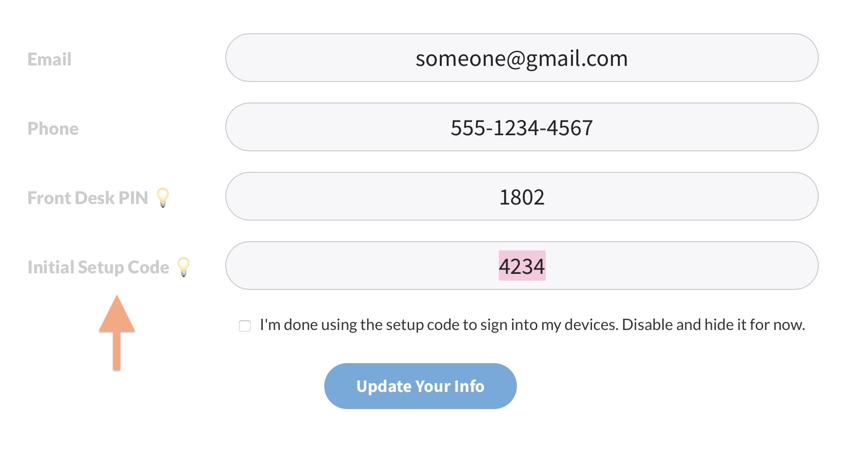The height and width of the screenshot is (452, 868).
Task: Click the Front Desk PIN label text
Action: pos(88,198)
